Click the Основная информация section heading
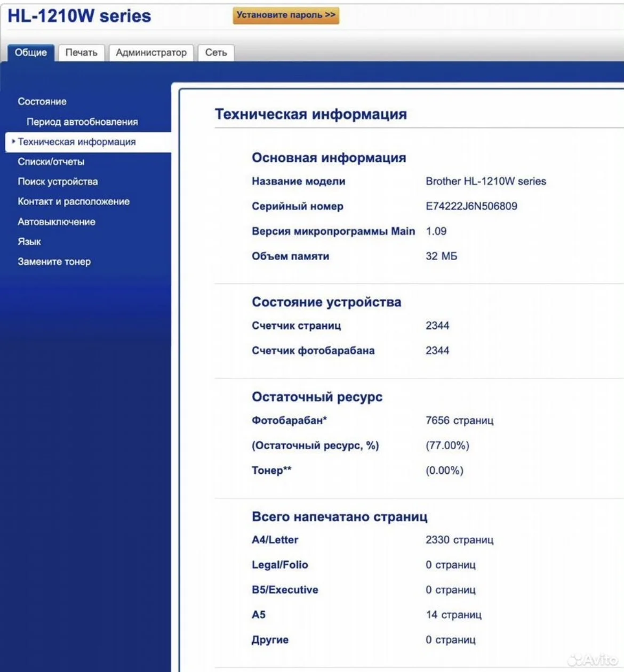 click(329, 158)
